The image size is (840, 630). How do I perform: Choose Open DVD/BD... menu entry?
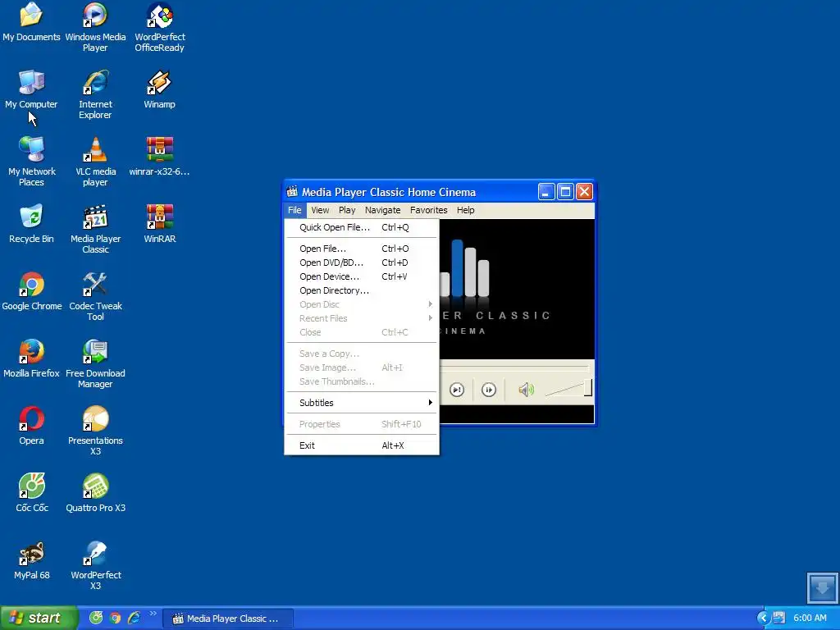(x=362, y=262)
